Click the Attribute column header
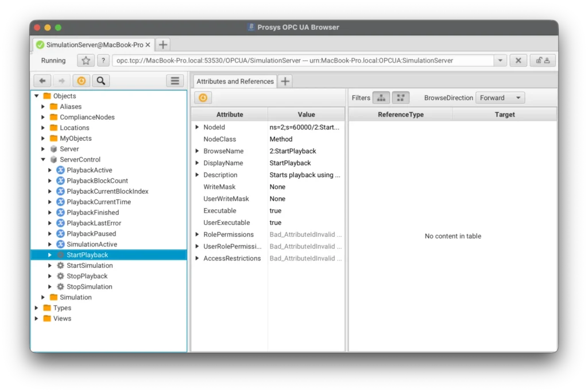Screen dimensions: 588x392 [230, 114]
